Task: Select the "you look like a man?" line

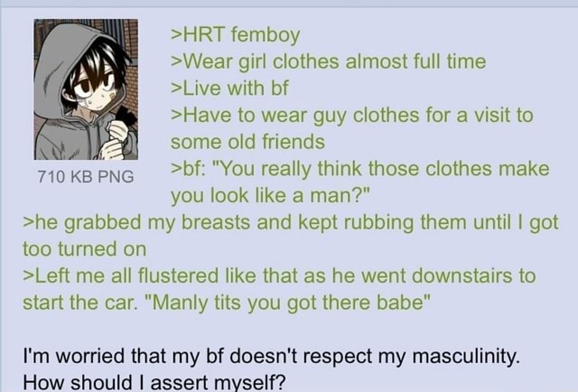Action: pos(270,196)
